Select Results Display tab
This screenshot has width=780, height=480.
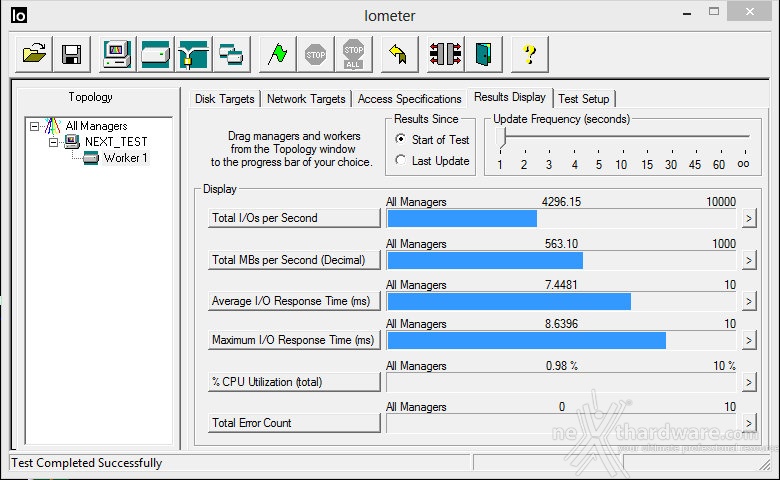[x=510, y=97]
